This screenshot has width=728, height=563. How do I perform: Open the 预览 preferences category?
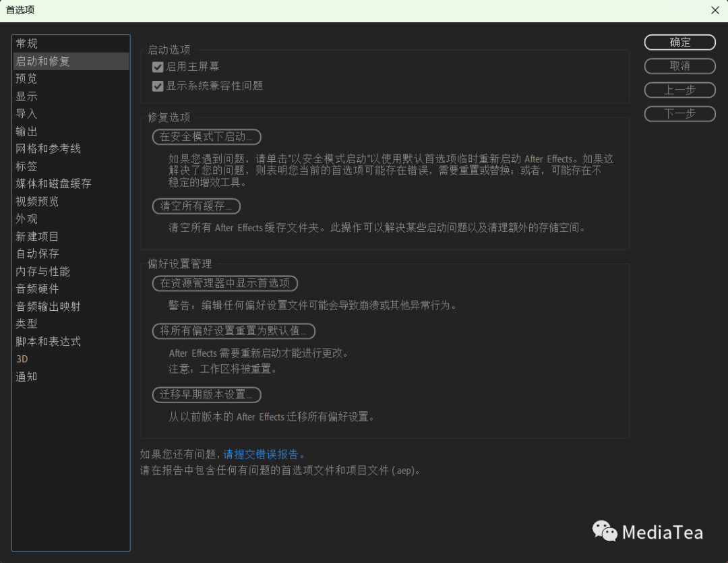(71, 78)
